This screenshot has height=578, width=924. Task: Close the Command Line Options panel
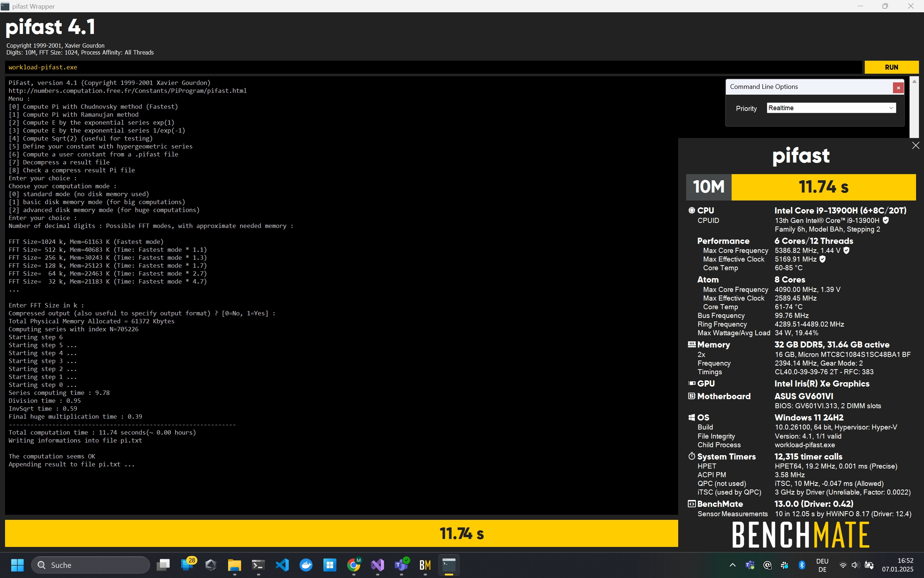click(x=898, y=88)
